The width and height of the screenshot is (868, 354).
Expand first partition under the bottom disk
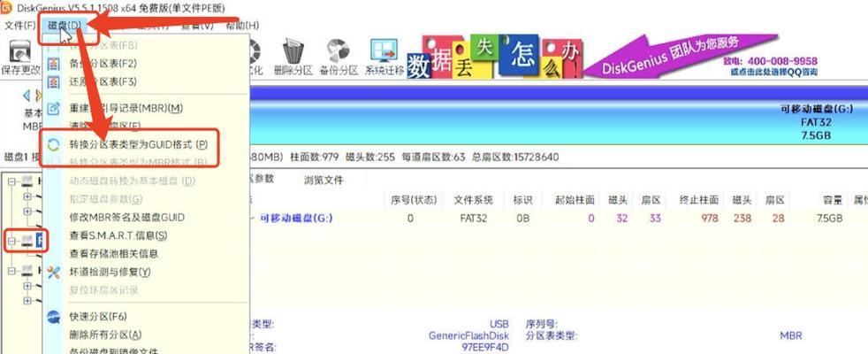[x=27, y=286]
